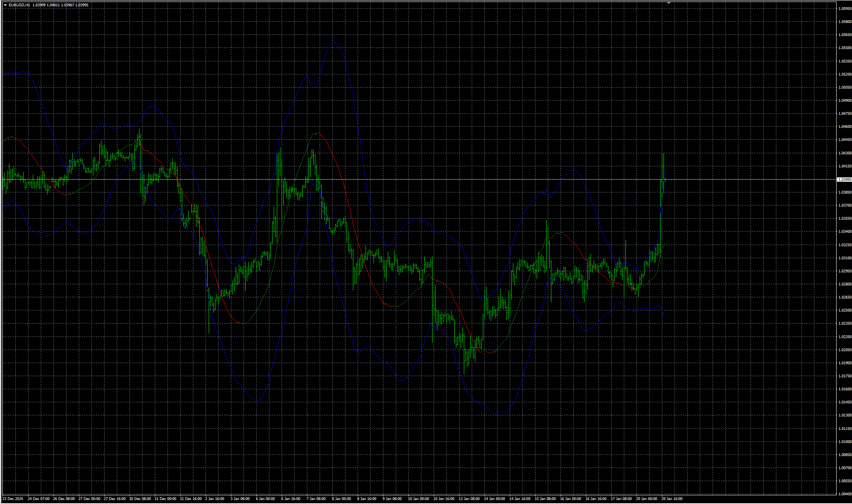Click the 1.01600 price scale label

tap(845, 389)
